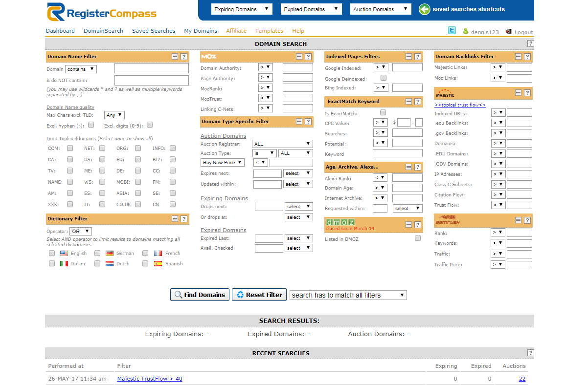This screenshot has height=385, width=588.
Task: Collapse the Age, Archive, Alexa panel
Action: [409, 167]
